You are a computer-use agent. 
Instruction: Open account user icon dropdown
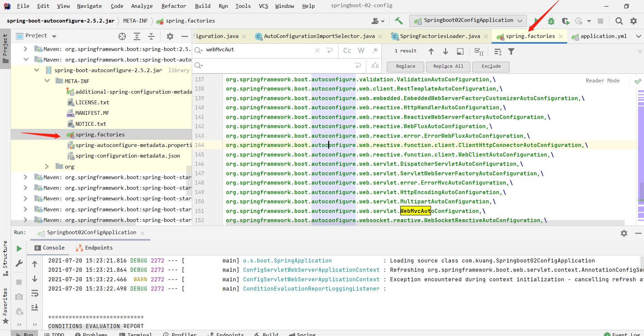pos(377,21)
